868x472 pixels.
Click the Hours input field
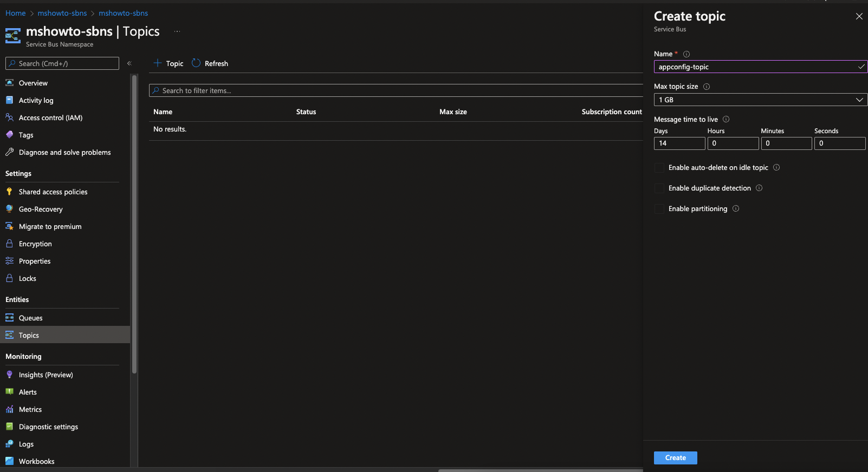733,143
